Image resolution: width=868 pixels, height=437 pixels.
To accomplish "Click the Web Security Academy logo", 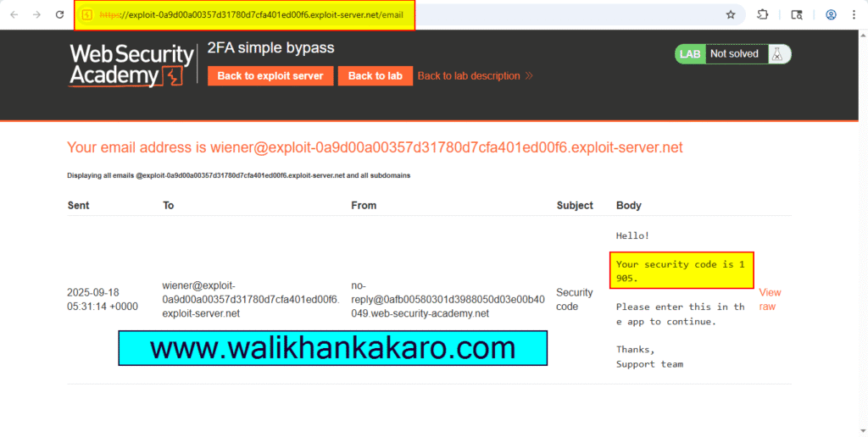I will [131, 65].
